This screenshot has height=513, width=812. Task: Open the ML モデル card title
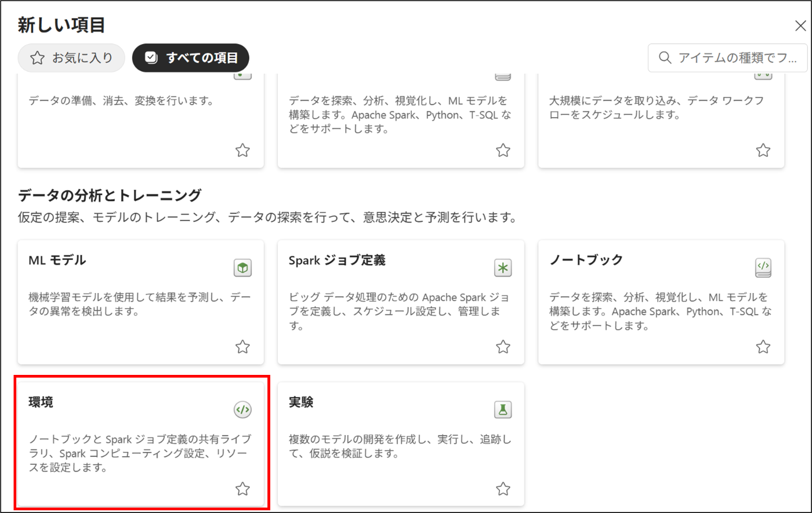[57, 260]
